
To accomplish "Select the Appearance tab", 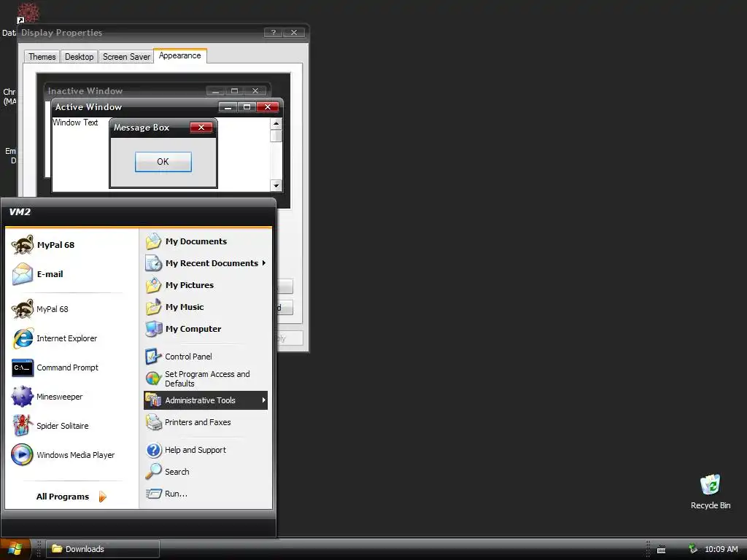I will point(180,55).
